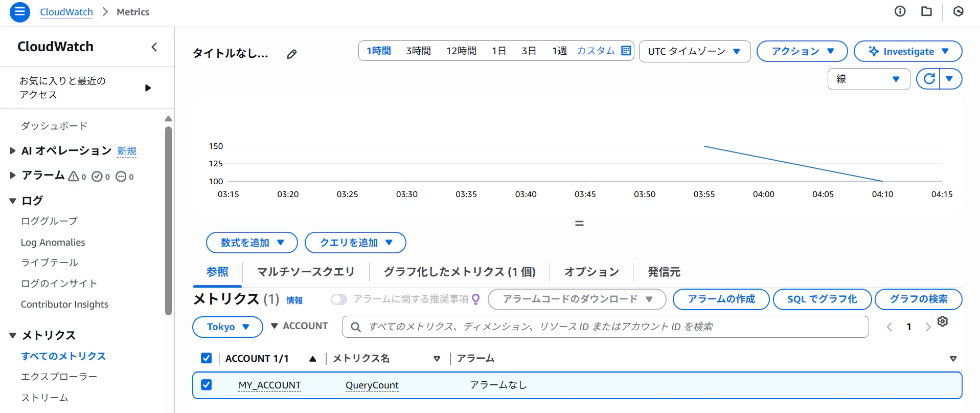Open Contributor Insights in the sidebar
This screenshot has width=980, height=413.
[x=64, y=304]
